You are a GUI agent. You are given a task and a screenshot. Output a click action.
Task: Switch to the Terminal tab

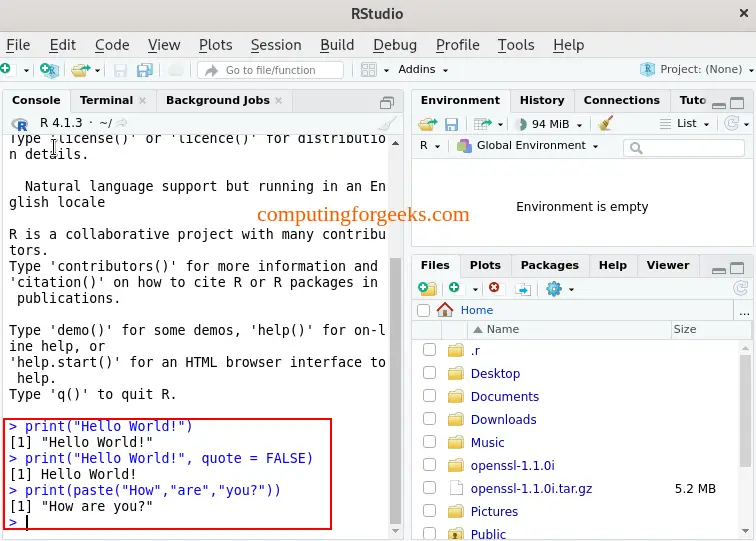pyautogui.click(x=107, y=100)
